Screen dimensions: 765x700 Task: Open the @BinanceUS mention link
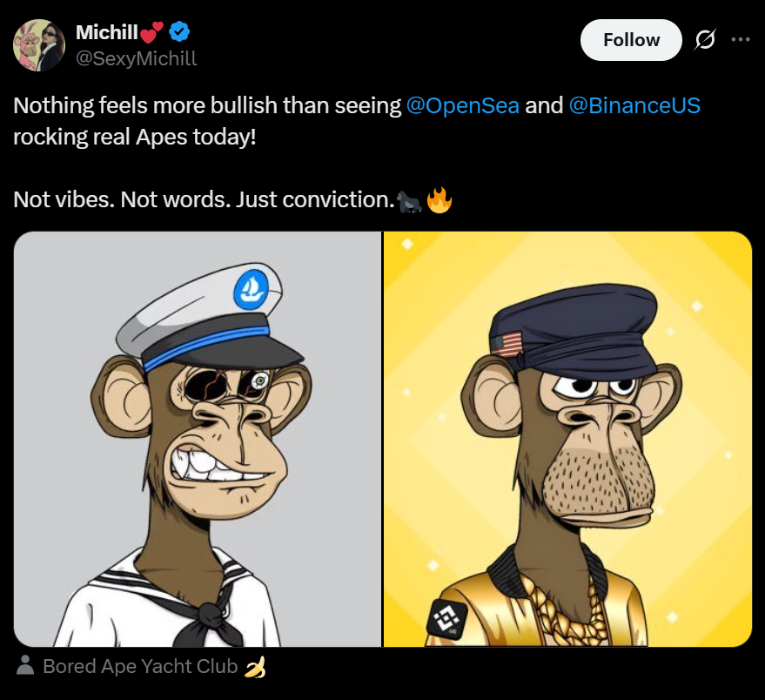click(634, 106)
